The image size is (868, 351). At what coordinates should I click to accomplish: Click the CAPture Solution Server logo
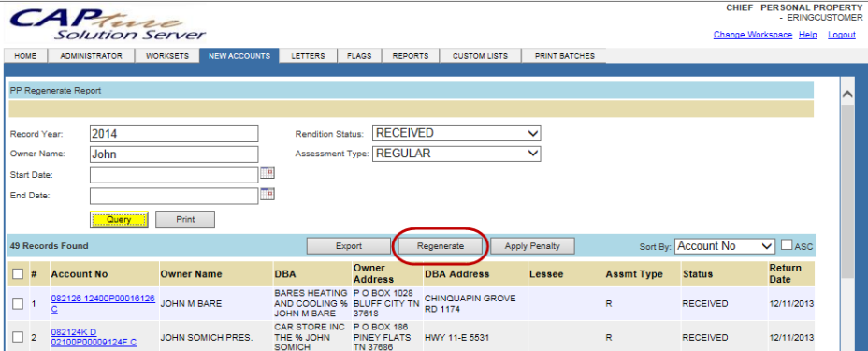[107, 23]
